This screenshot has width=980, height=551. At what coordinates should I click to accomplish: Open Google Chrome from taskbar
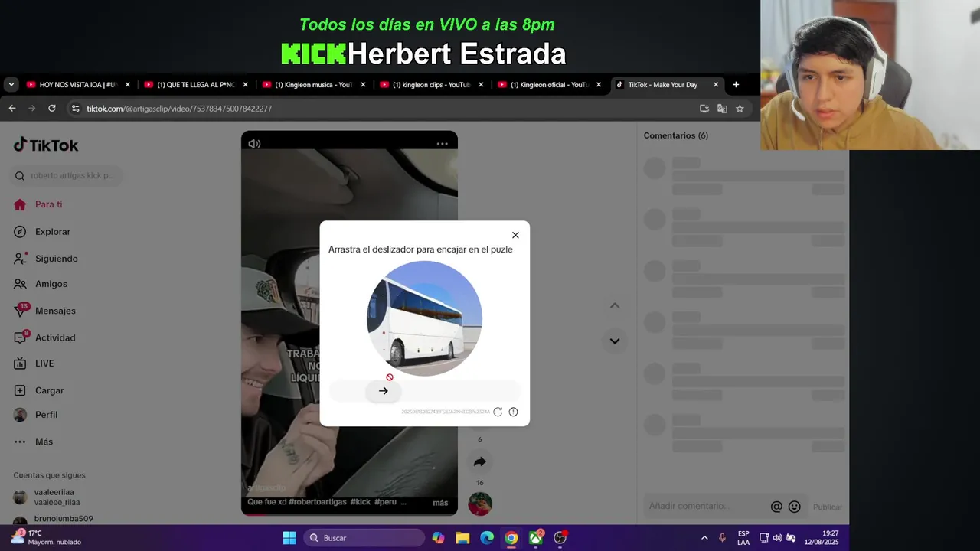click(x=511, y=538)
